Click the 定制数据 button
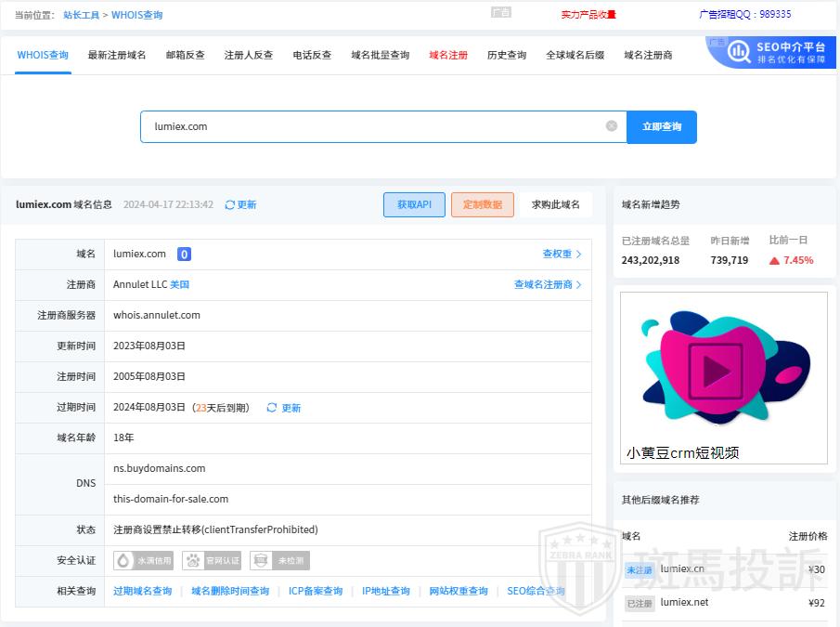Image resolution: width=840 pixels, height=627 pixels. (x=482, y=204)
